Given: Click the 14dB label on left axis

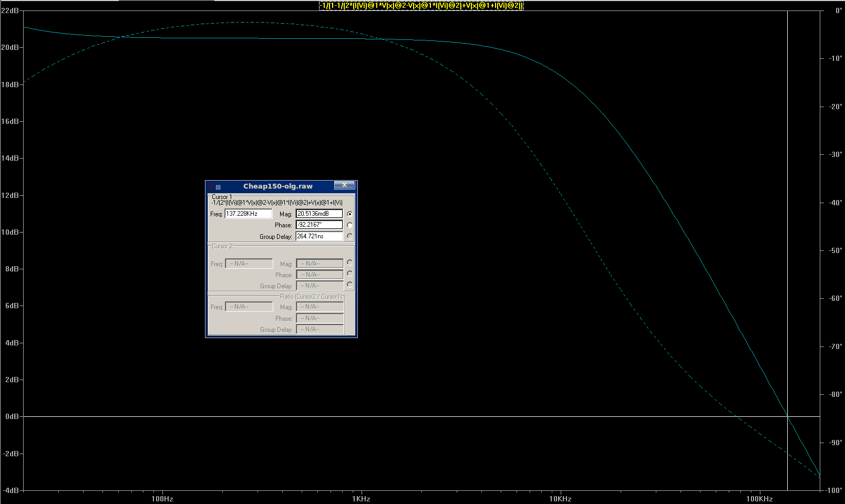Looking at the screenshot, I should (x=9, y=158).
